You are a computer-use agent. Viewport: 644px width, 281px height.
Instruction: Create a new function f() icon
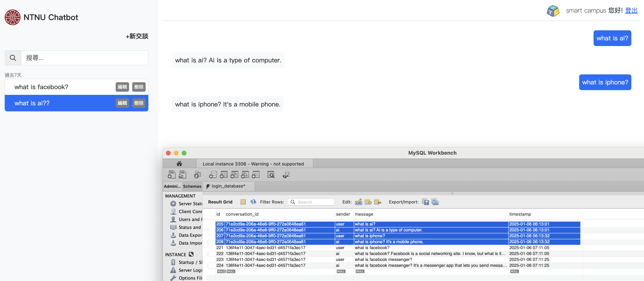(x=256, y=175)
